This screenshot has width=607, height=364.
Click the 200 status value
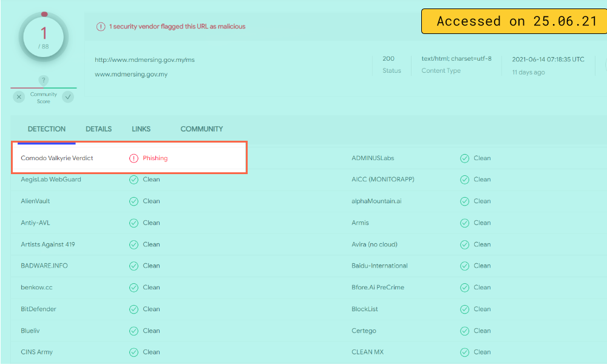point(388,59)
